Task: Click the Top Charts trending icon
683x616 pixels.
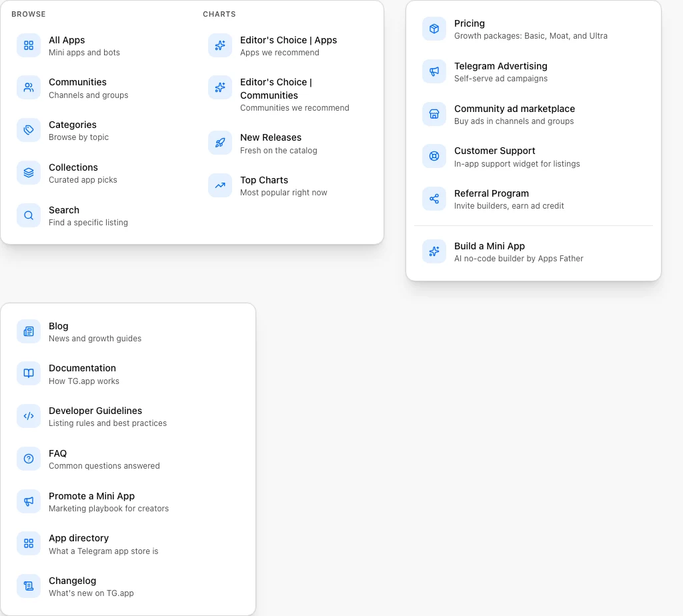Action: (220, 185)
